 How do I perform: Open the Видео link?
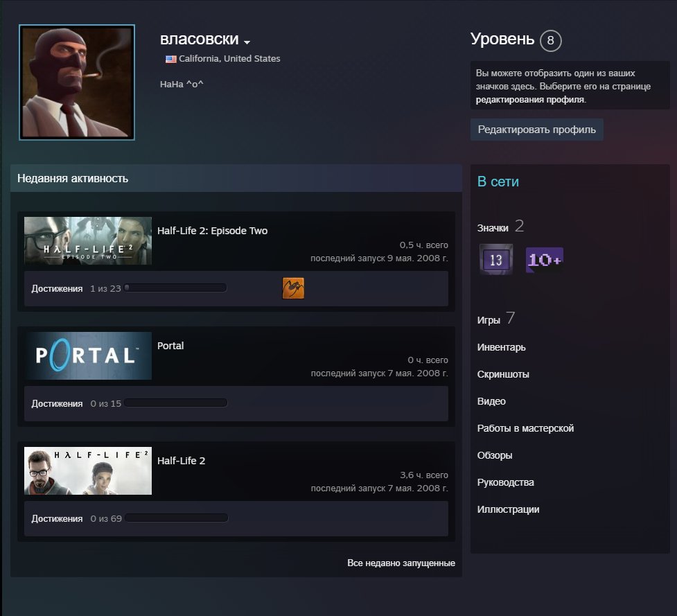tap(491, 401)
